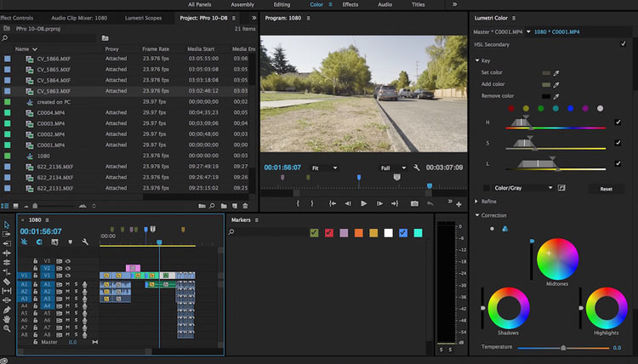Sort by Frame Rate column header
The width and height of the screenshot is (638, 364).
click(156, 48)
